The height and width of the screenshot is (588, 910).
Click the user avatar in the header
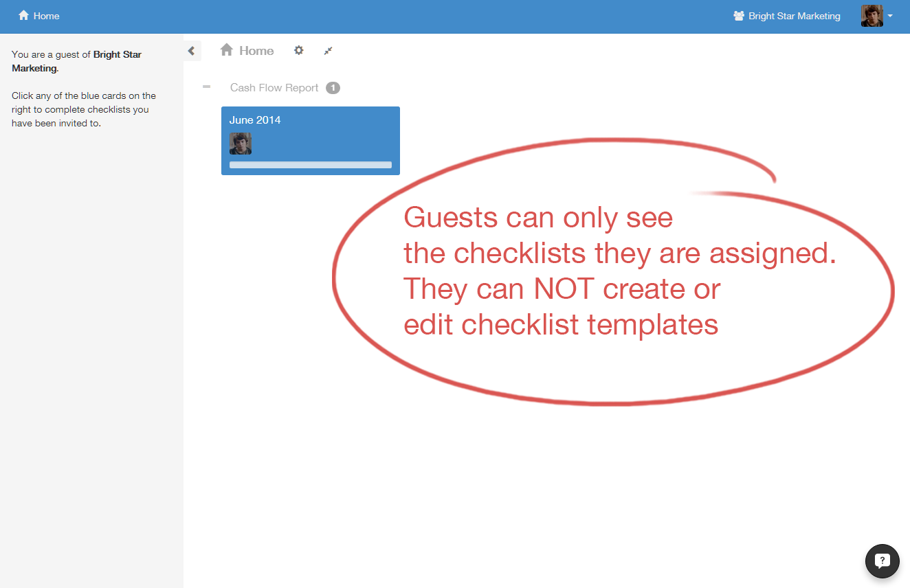[x=872, y=16]
